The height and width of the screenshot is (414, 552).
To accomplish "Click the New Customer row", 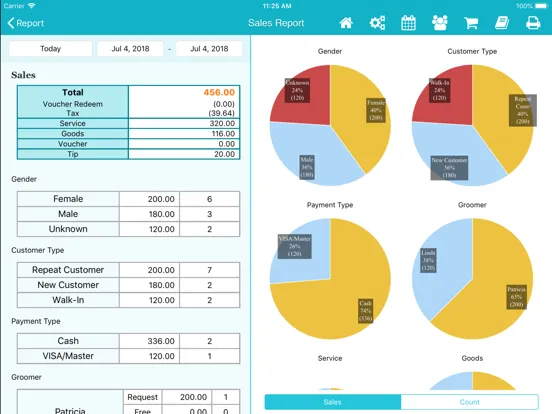I will (x=128, y=285).
